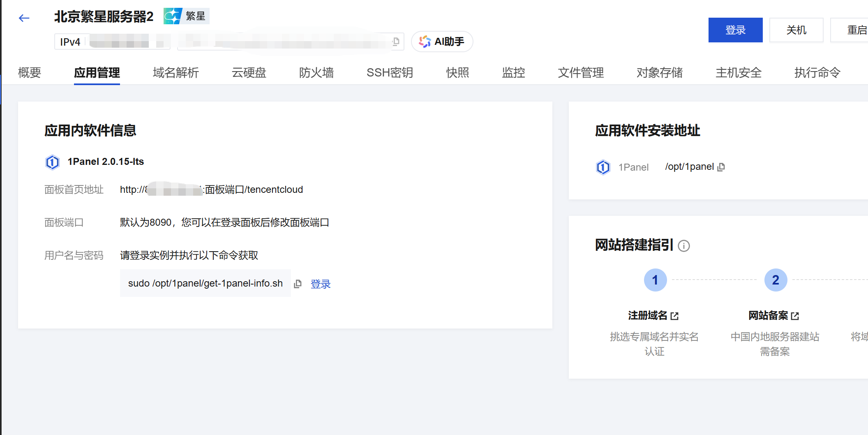Screen dimensions: 868x435
Task: Switch to the 概要 tab
Action: 30,73
